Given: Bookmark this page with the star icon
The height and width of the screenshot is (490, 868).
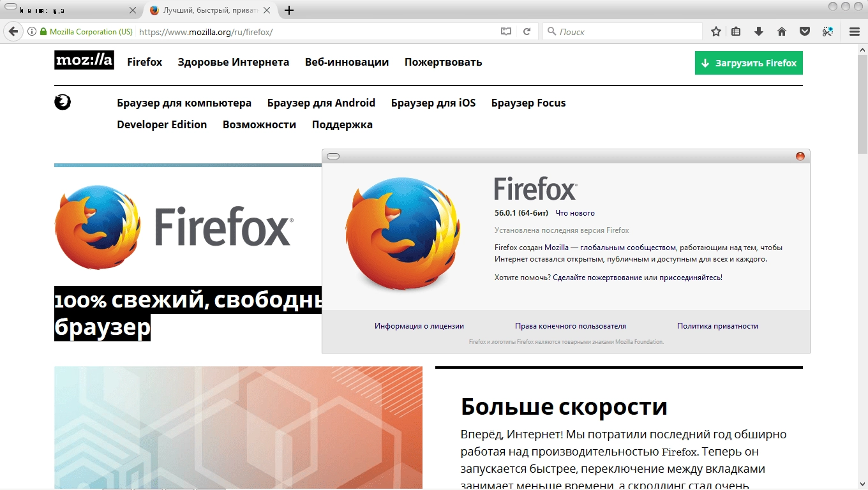Looking at the screenshot, I should (716, 31).
